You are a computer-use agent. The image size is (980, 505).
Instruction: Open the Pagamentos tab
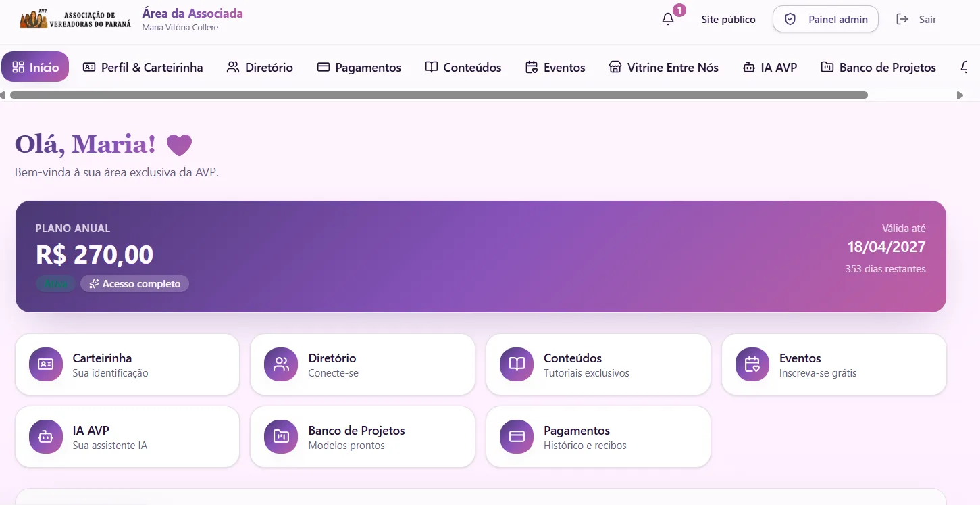coord(359,67)
